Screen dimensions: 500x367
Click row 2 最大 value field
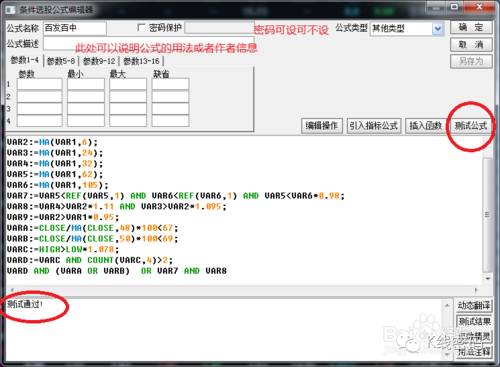point(128,96)
